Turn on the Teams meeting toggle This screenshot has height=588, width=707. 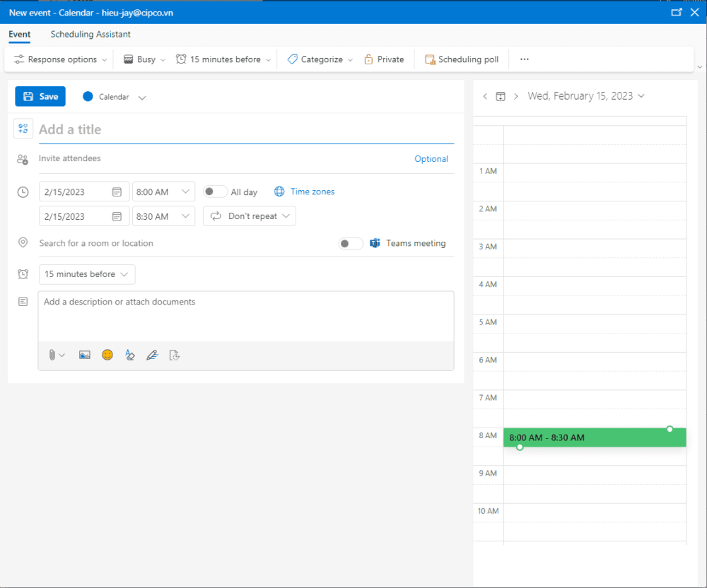[x=350, y=243]
